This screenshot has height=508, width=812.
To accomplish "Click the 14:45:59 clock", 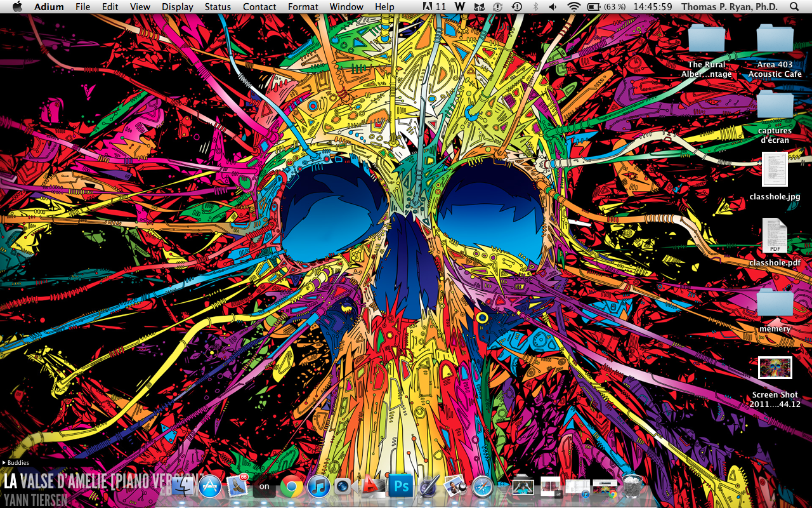I will pos(654,7).
